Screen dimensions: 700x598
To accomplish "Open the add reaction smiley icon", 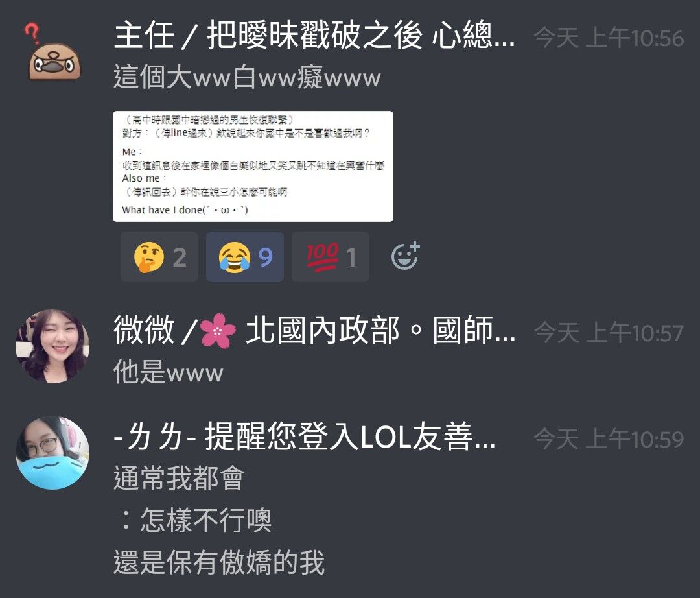I will (405, 256).
